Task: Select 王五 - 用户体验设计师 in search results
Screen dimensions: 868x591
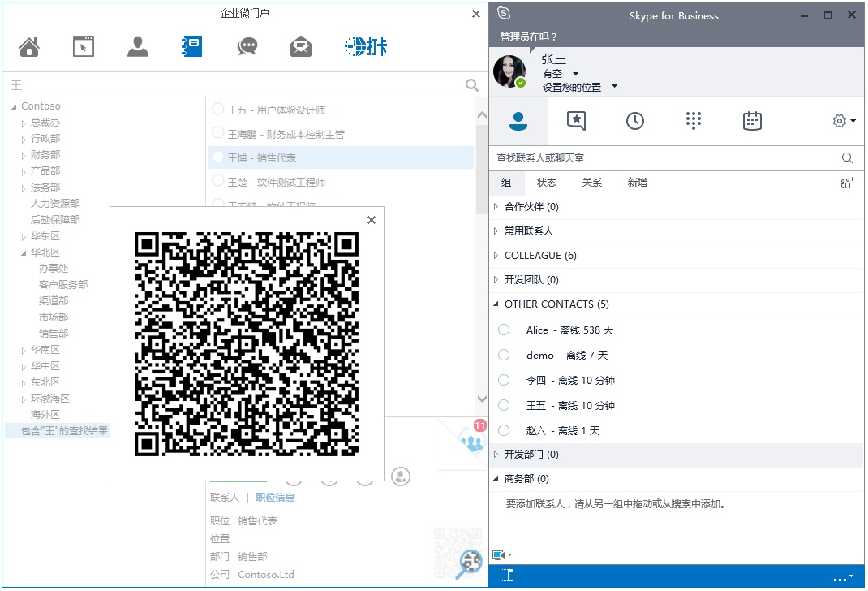Action: pos(341,110)
